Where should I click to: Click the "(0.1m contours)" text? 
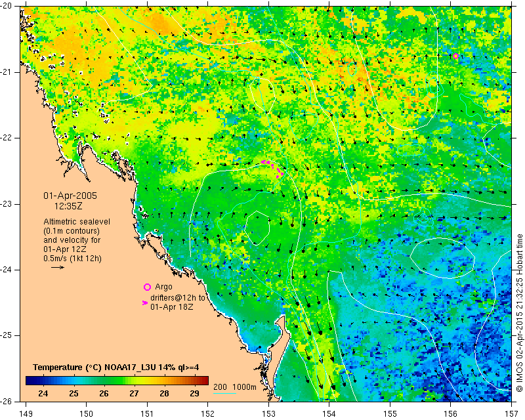tap(72, 231)
